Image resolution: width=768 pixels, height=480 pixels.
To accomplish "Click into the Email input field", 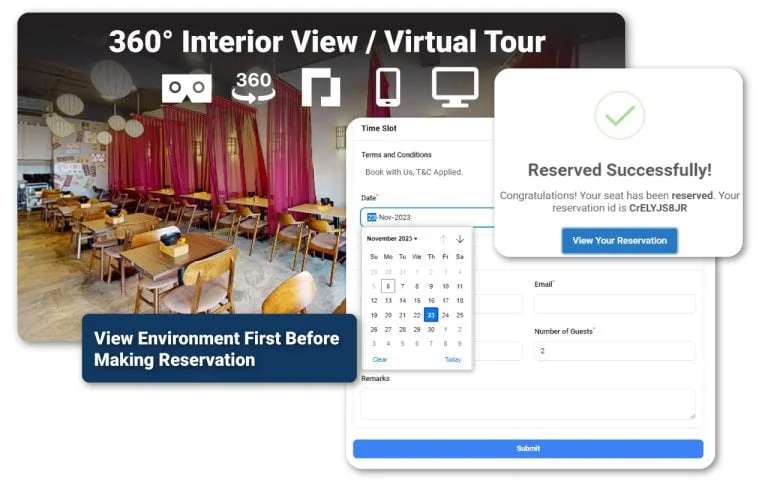I will pos(614,304).
